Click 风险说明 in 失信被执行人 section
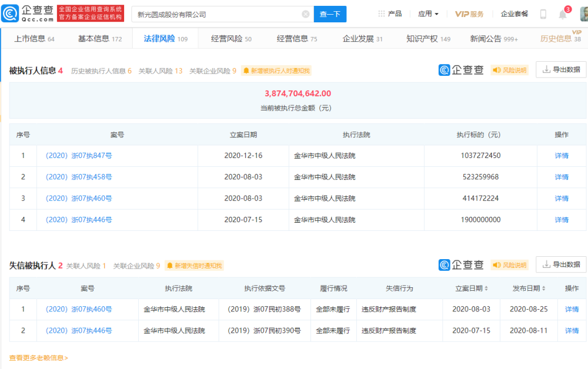This screenshot has height=369, width=588. [510, 265]
